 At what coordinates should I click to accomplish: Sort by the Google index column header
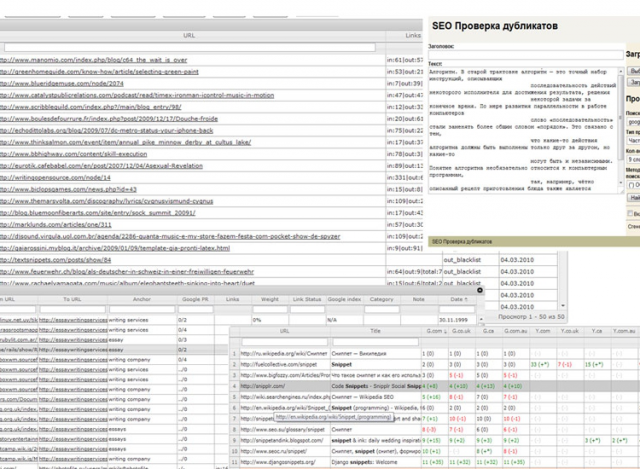coord(344,299)
